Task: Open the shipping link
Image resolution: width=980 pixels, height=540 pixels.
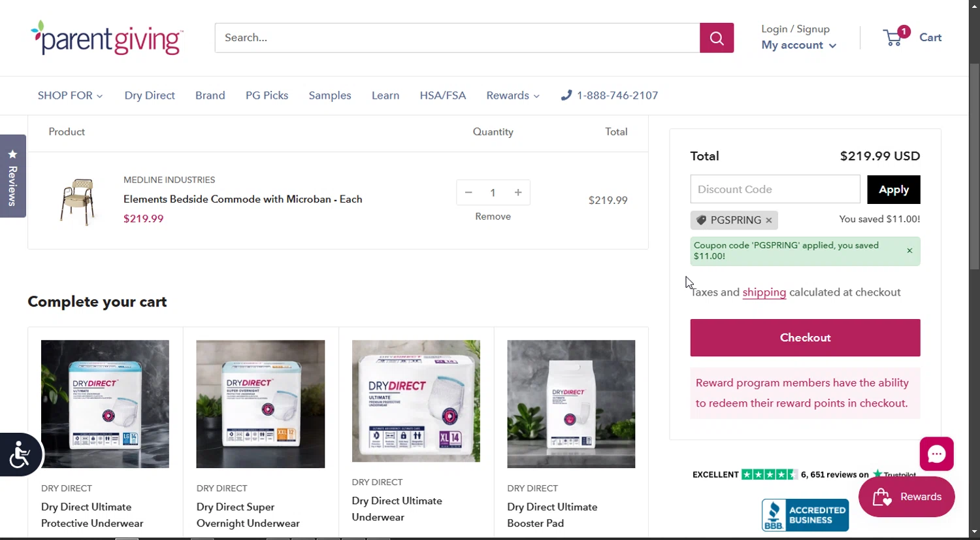Action: point(764,292)
